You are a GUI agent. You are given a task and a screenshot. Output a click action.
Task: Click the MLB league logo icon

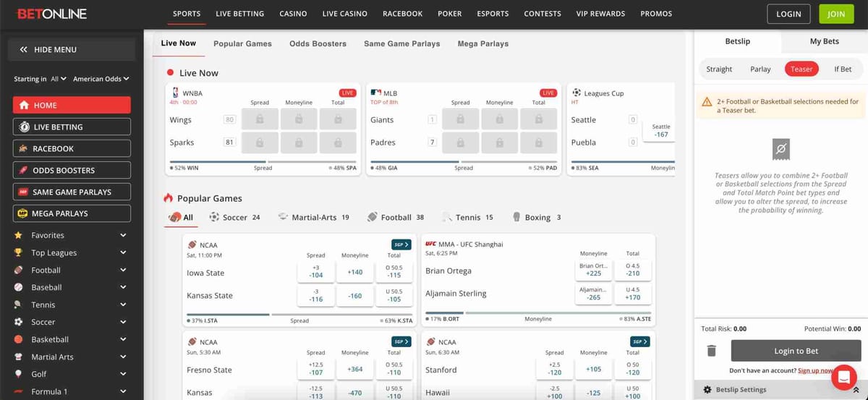point(375,93)
